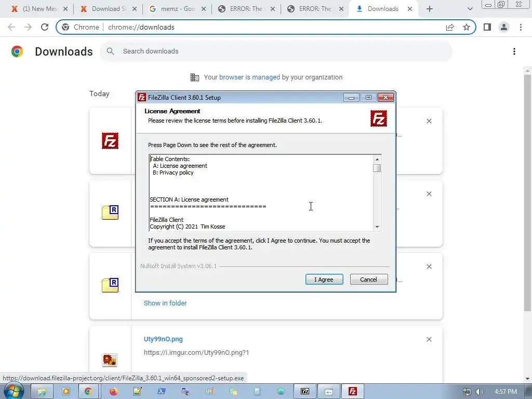Click the browser forward arrow
The width and height of the screenshot is (532, 399).
[x=28, y=27]
